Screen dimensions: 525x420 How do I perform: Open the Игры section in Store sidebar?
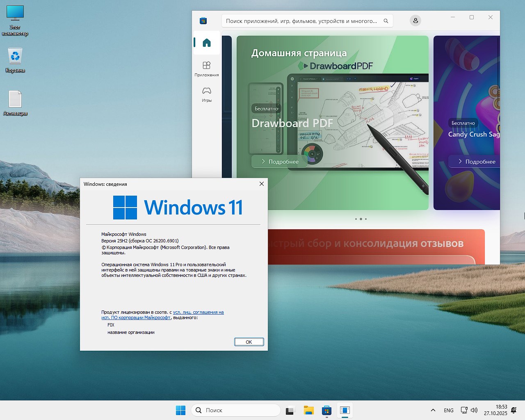tap(207, 94)
